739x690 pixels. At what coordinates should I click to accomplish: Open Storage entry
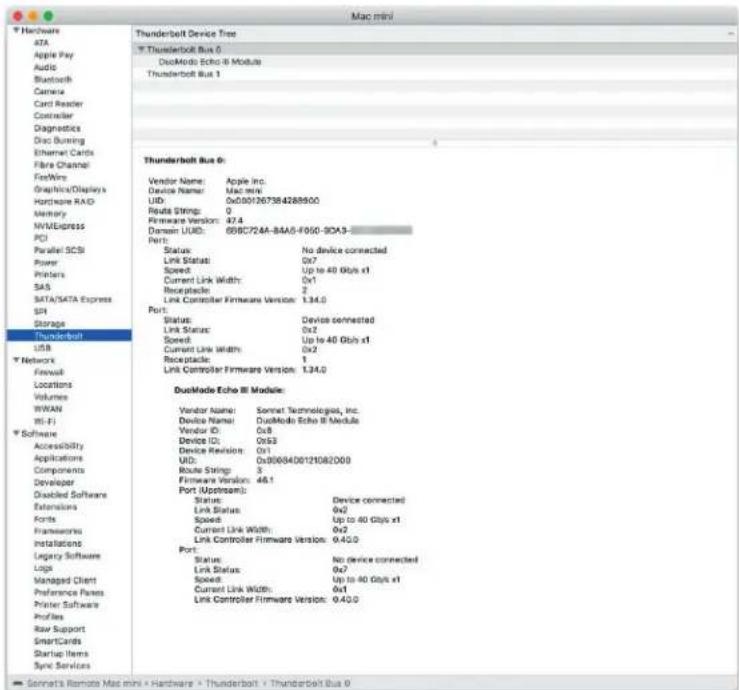click(x=49, y=323)
